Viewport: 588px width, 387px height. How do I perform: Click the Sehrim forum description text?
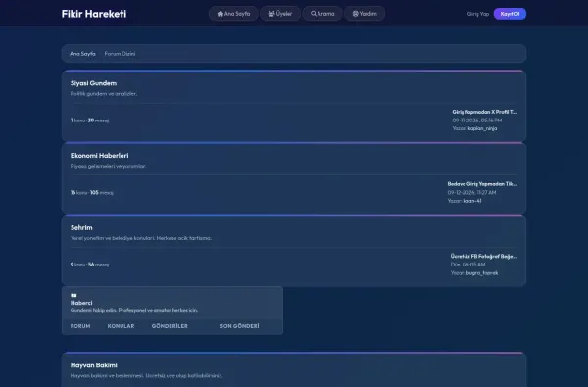(141, 238)
